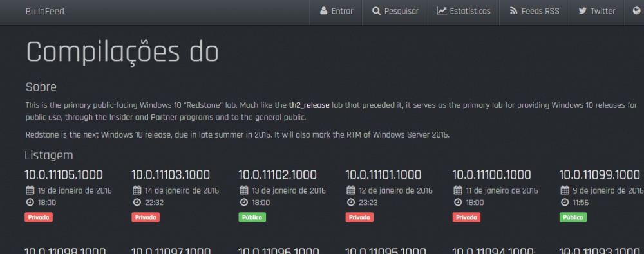Click calendar icon for 13 de janeiro de 2016
This screenshot has width=644, height=254.
point(244,190)
